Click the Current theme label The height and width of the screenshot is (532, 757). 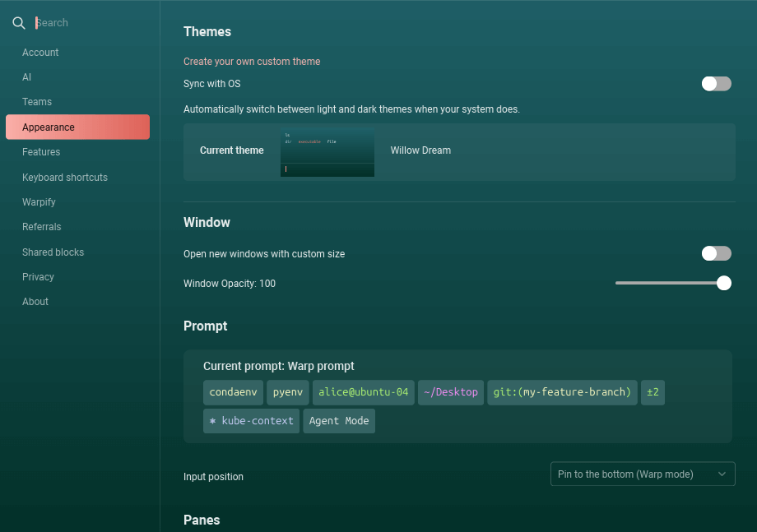232,150
